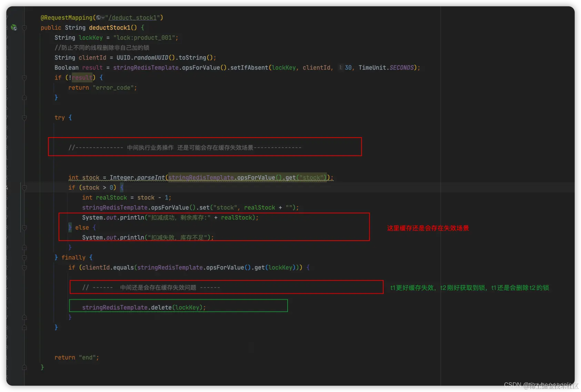The width and height of the screenshot is (581, 392).
Task: Click the "lock:product_001" string literal
Action: (x=144, y=38)
